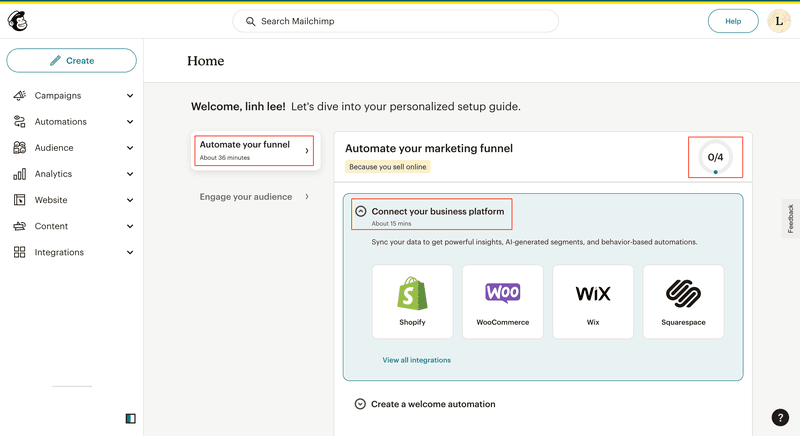Expand Create a welcome automation section
This screenshot has width=800, height=436.
(361, 404)
